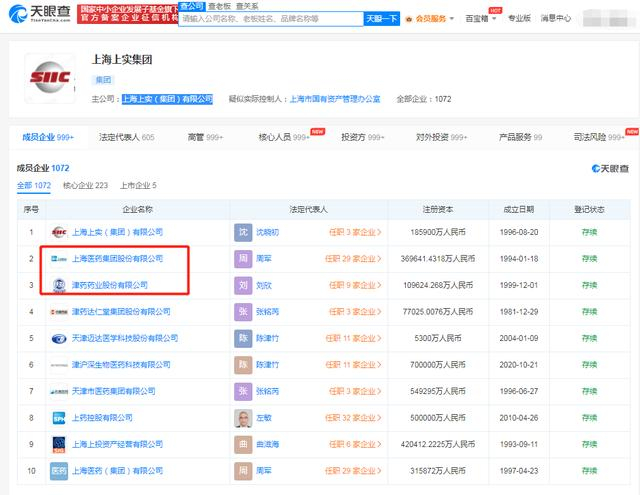Click the registered capital 185900万人民币
This screenshot has height=495, width=640.
[x=438, y=232]
